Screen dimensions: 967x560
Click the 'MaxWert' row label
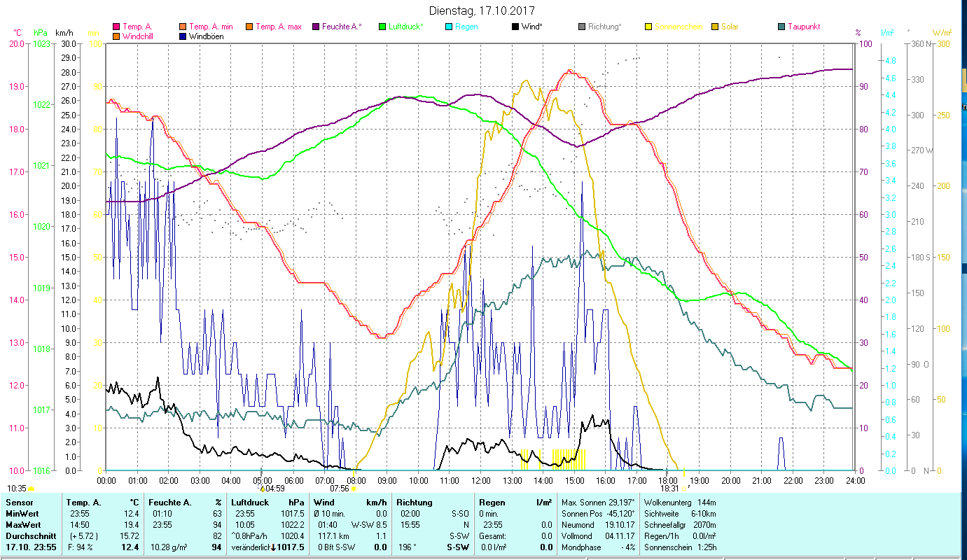[23, 525]
